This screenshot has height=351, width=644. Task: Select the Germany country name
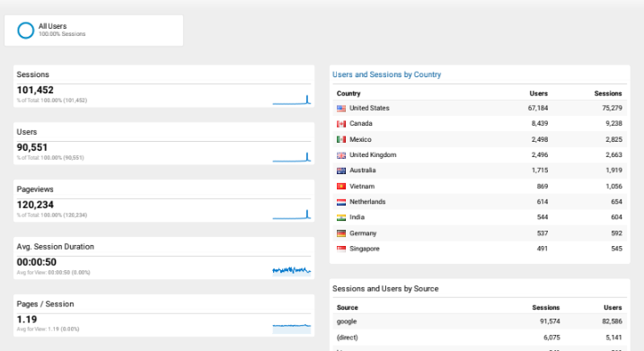coord(363,233)
